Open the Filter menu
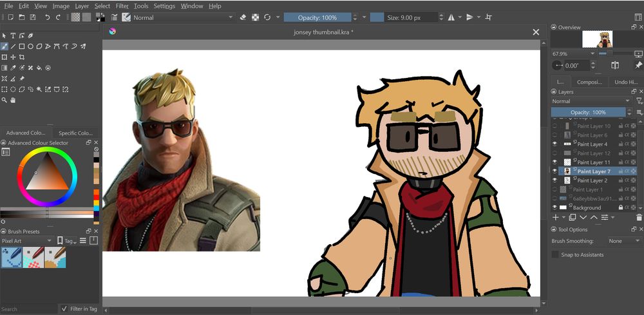 point(122,6)
